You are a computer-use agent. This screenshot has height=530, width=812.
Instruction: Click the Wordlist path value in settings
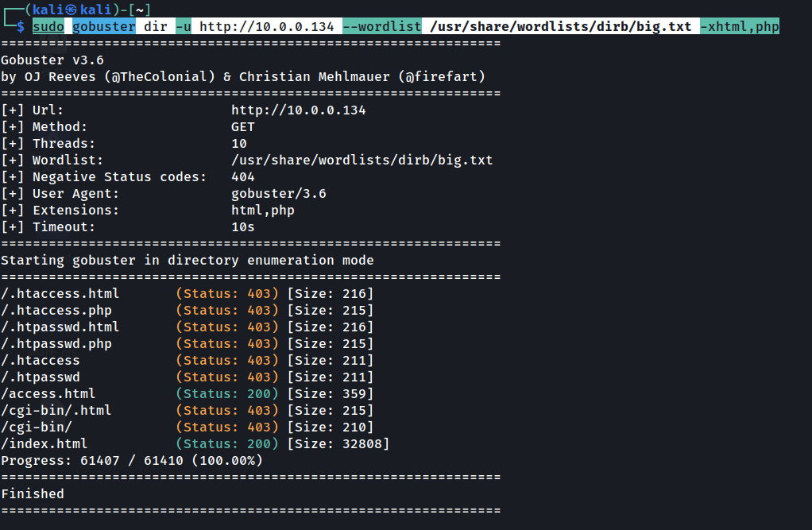point(362,161)
